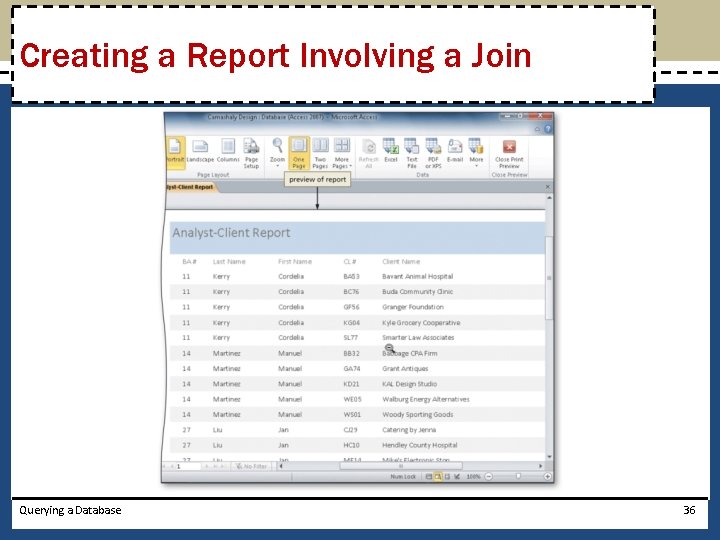The height and width of the screenshot is (540, 720).
Task: Click the vertical scrollbar thumb
Action: pyautogui.click(x=549, y=278)
